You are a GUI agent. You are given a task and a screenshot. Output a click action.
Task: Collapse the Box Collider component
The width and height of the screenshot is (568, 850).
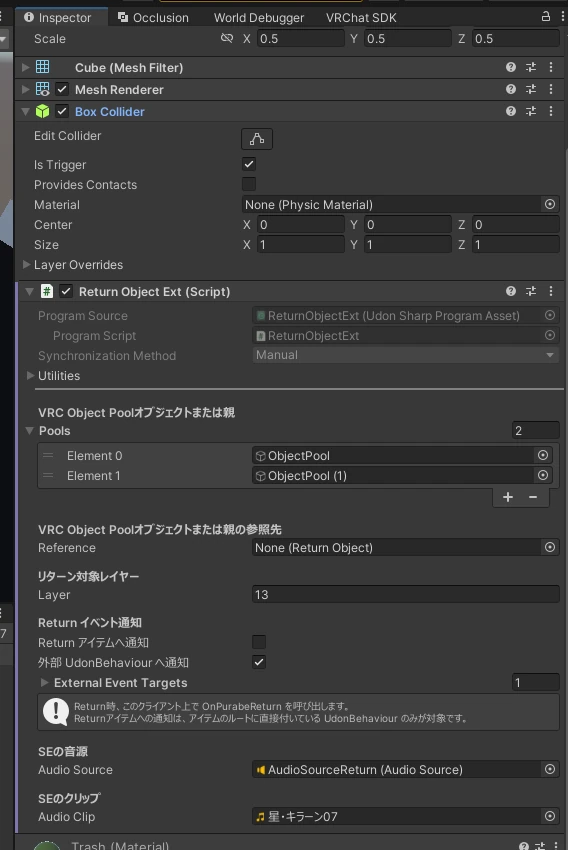pos(25,112)
